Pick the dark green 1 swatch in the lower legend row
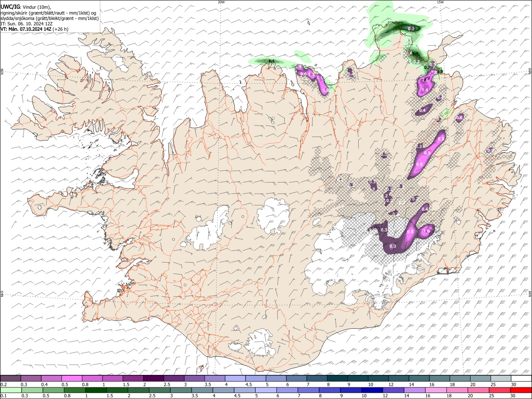This screenshot has width=532, height=399. pyautogui.click(x=96, y=390)
